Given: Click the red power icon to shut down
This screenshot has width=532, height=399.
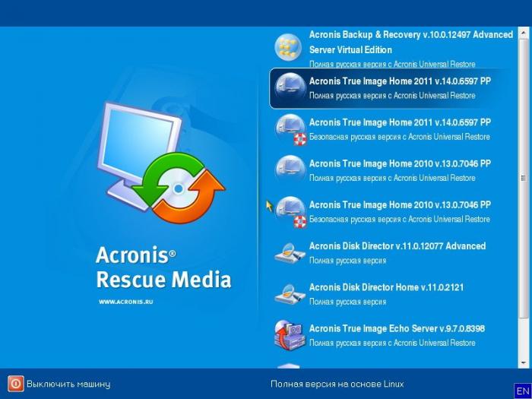Looking at the screenshot, I should click(16, 384).
